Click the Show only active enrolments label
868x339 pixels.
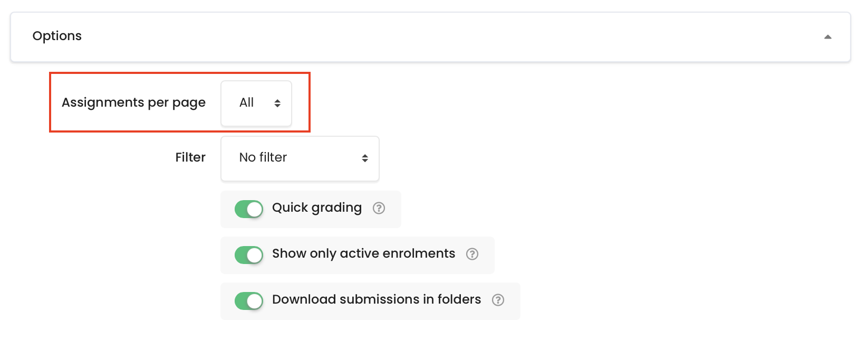tap(363, 254)
